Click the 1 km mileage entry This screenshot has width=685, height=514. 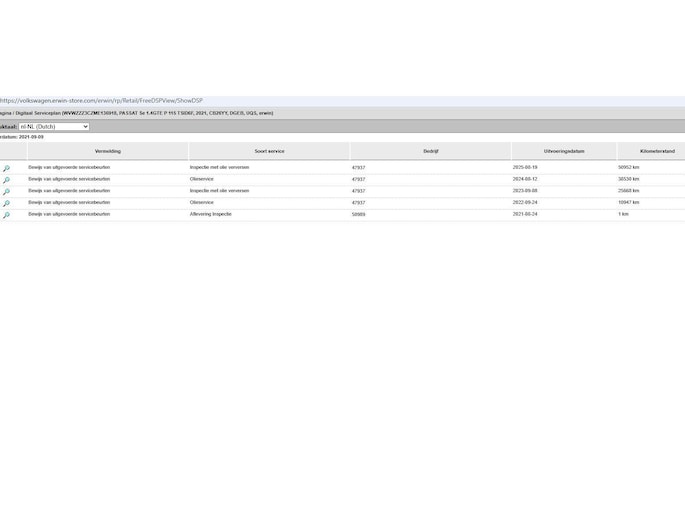coord(623,214)
